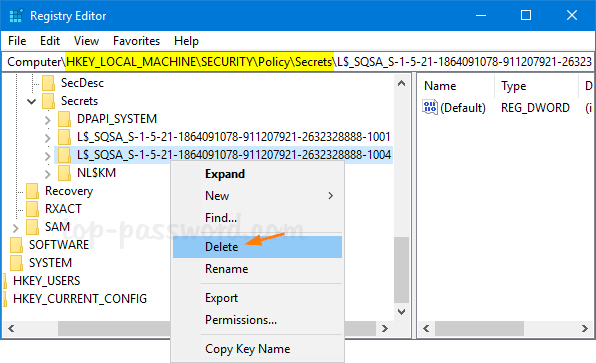Click values pane horizontal scrollbar thumb
The image size is (596, 363).
click(479, 328)
